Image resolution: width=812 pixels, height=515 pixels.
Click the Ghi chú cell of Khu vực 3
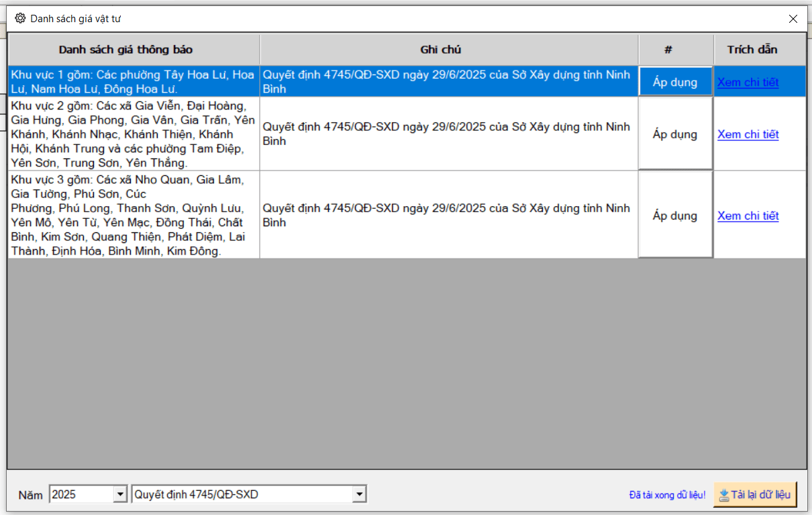(x=448, y=216)
